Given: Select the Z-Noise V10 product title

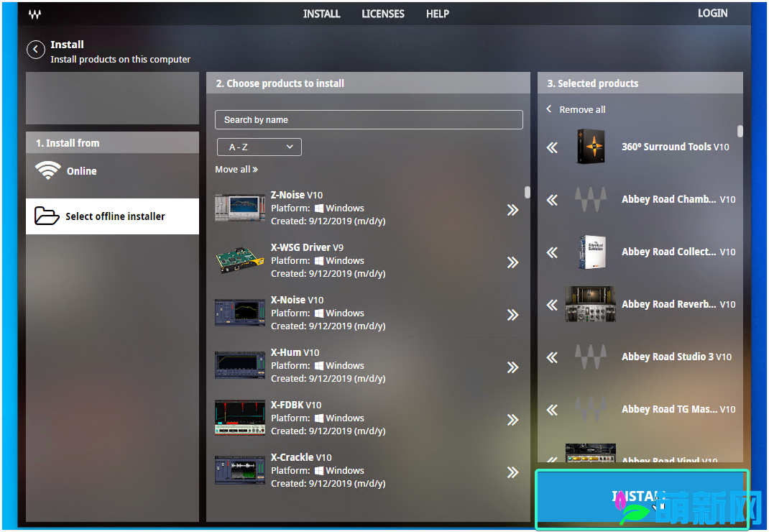Looking at the screenshot, I should coord(297,195).
